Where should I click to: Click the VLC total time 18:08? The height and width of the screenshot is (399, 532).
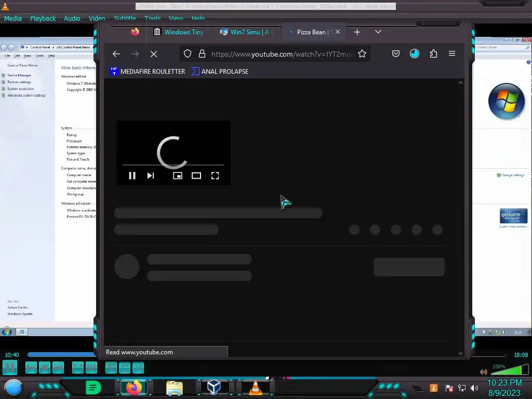(521, 355)
